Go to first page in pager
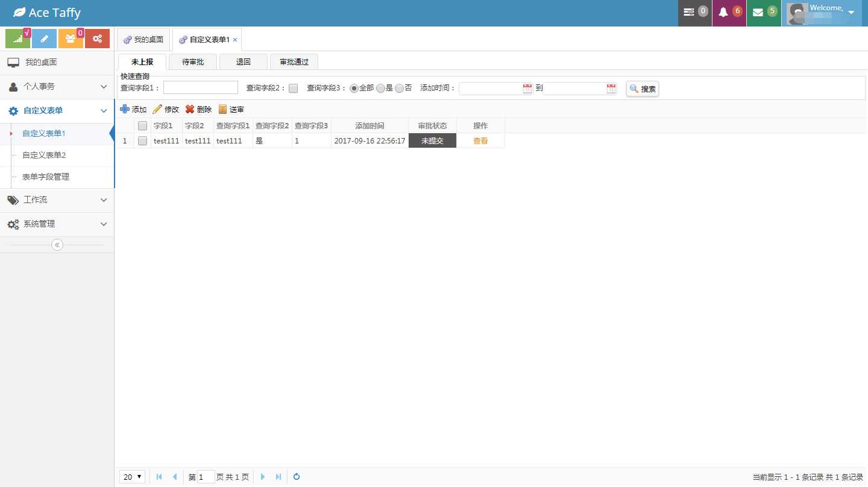 tap(159, 477)
